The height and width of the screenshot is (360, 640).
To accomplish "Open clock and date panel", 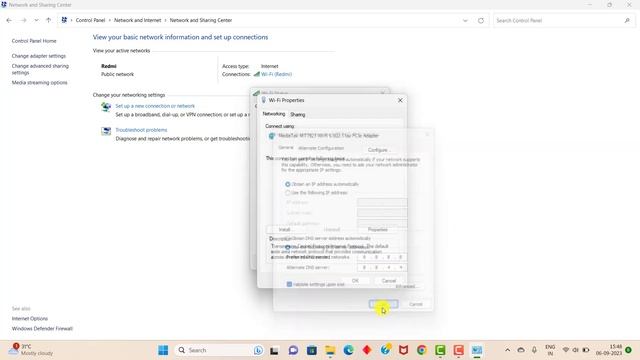I will coord(609,350).
